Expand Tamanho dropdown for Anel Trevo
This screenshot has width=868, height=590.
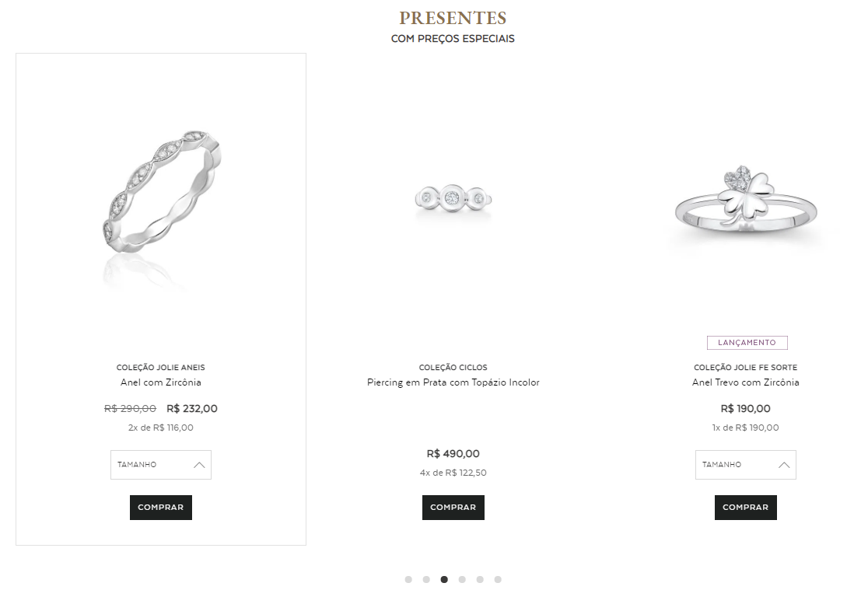pyautogui.click(x=745, y=465)
